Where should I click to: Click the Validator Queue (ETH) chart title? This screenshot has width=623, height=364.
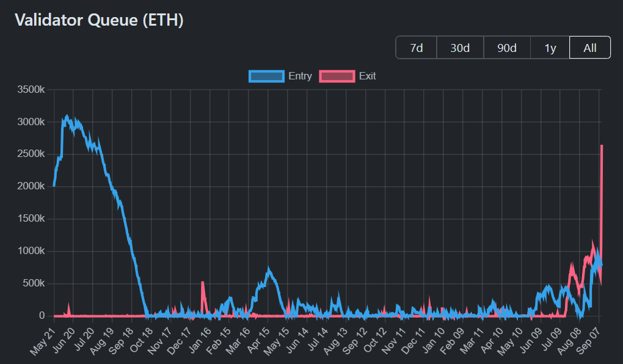click(x=100, y=20)
